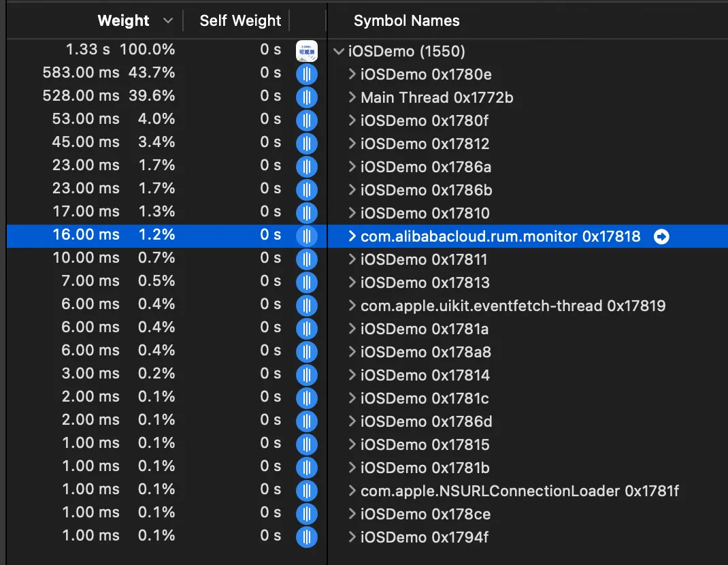Click the thread icon for iOSDemo 0x1794f
This screenshot has height=565, width=728.
click(307, 537)
